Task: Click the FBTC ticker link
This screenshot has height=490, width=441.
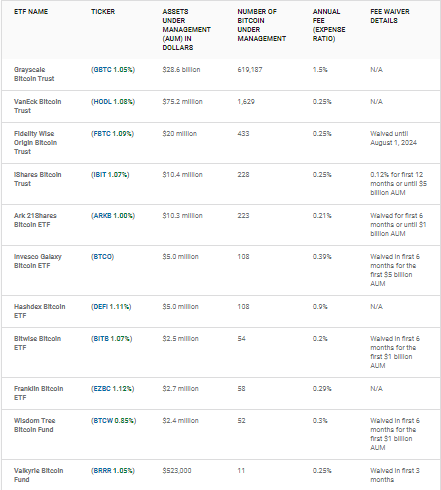Action: 112,134
